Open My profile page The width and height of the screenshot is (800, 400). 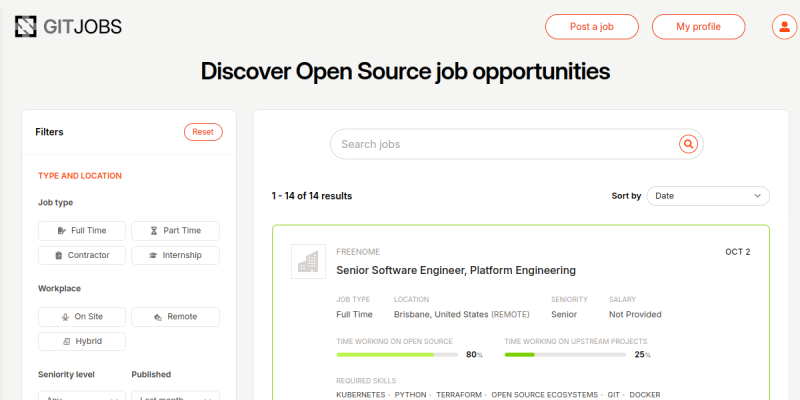click(698, 27)
